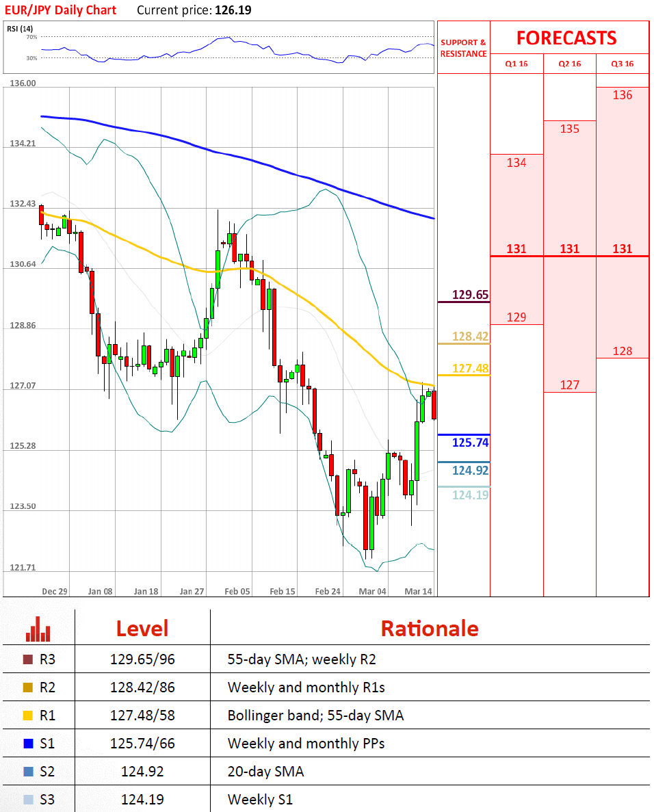Viewport: 654px width, 812px height.
Task: Click the SUPPORT & RESISTANCE header
Action: tap(463, 48)
